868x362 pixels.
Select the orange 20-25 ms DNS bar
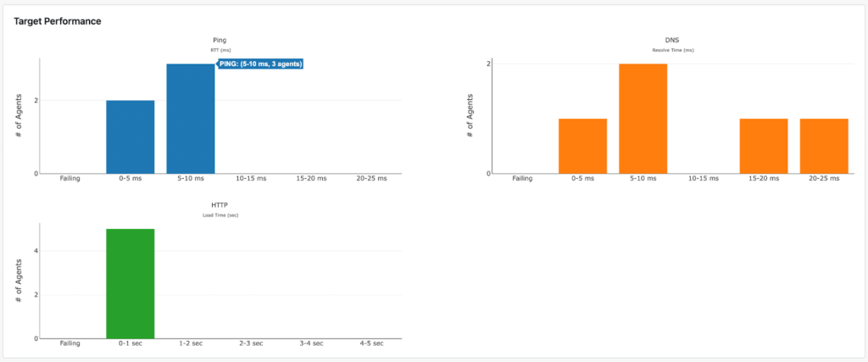[823, 146]
